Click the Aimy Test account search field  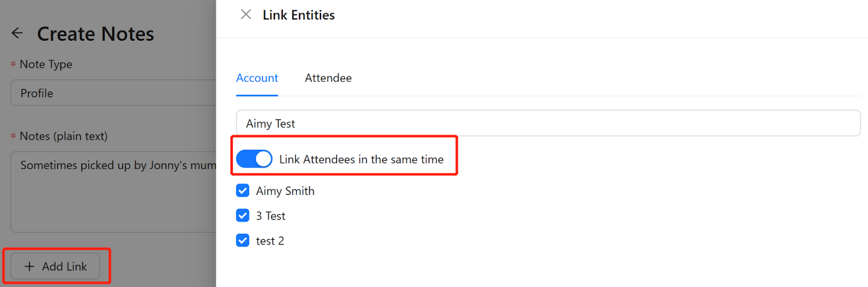click(548, 124)
